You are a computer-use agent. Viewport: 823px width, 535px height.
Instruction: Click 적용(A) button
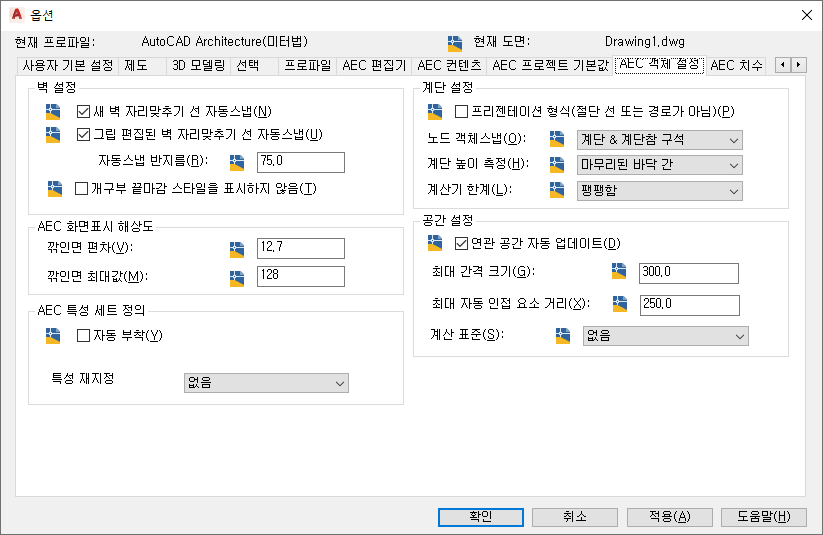[670, 517]
